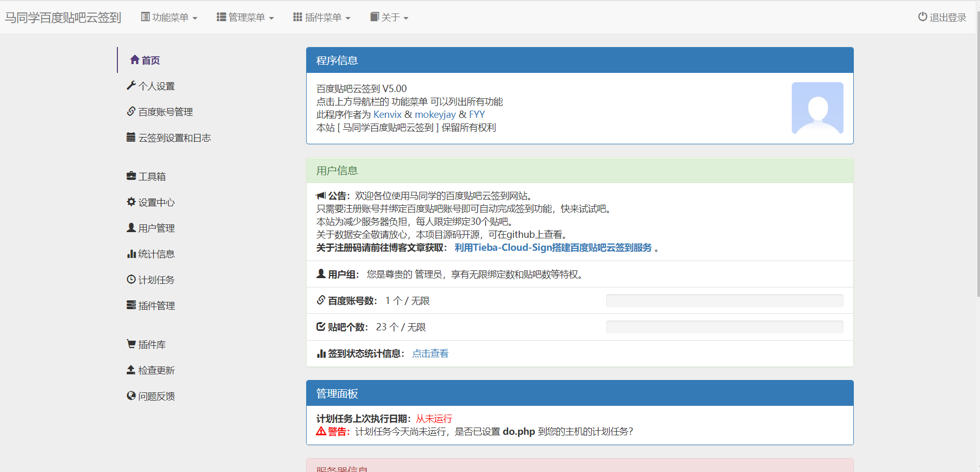The image size is (980, 472).
Task: Click the briefcase icon for 工具箱
Action: pyautogui.click(x=131, y=176)
